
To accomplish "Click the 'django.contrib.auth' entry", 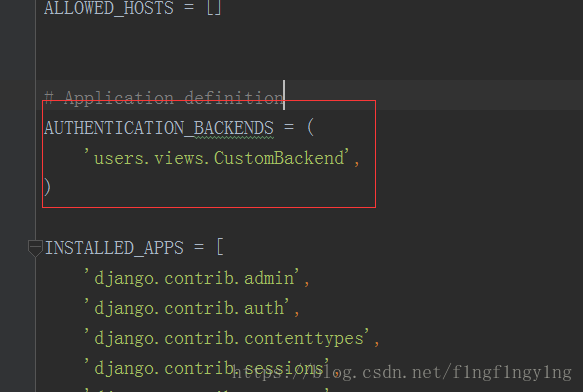I will point(187,308).
